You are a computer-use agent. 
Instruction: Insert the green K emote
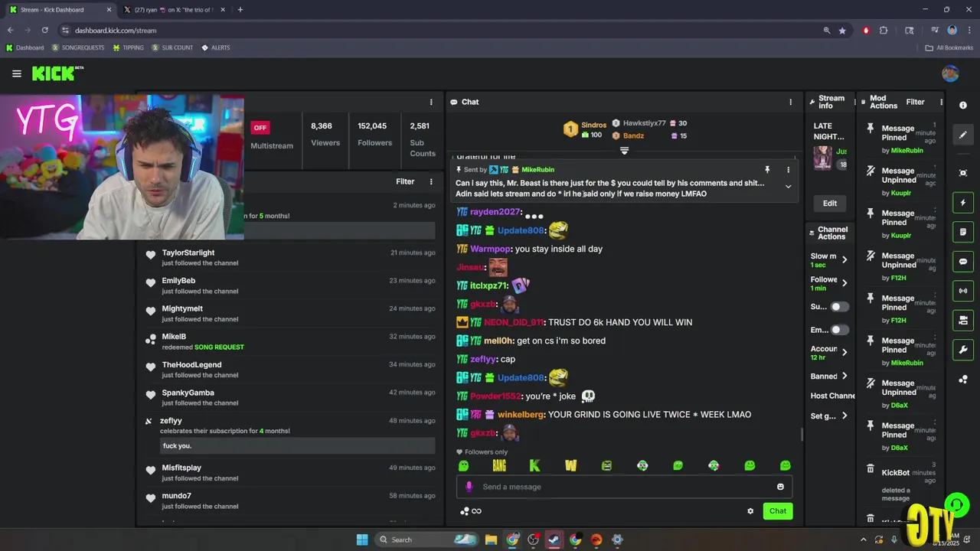(534, 465)
